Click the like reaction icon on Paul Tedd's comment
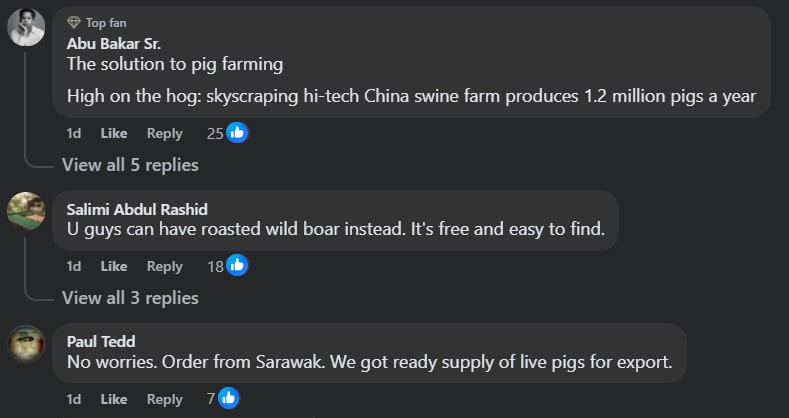The width and height of the screenshot is (789, 418). 229,398
